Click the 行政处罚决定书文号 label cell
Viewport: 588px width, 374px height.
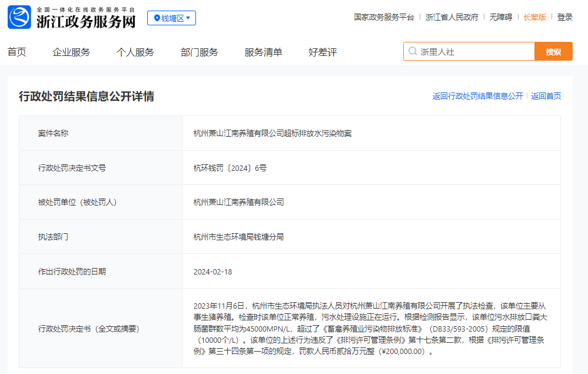click(101, 168)
